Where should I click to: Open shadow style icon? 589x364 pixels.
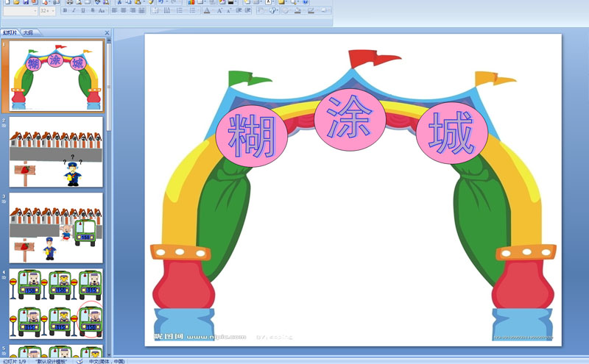pos(323,10)
